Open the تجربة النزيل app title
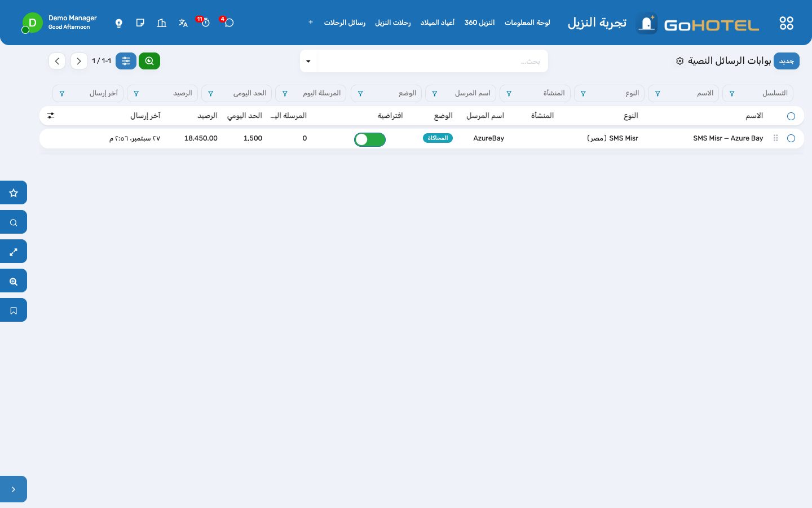Screen dimensions: 812x508 pyautogui.click(x=597, y=23)
